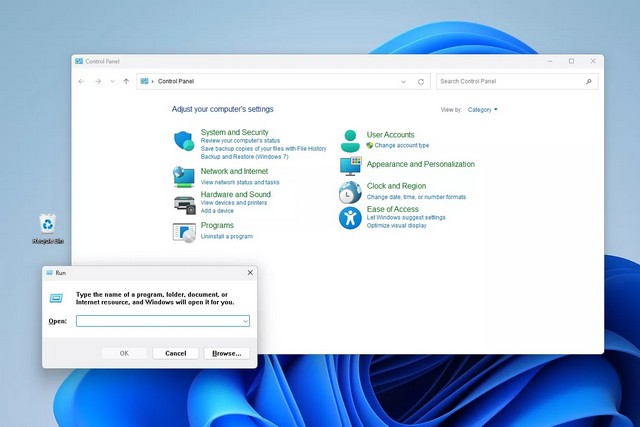Open the Ease of Access icon
This screenshot has width=640, height=427.
click(x=350, y=218)
